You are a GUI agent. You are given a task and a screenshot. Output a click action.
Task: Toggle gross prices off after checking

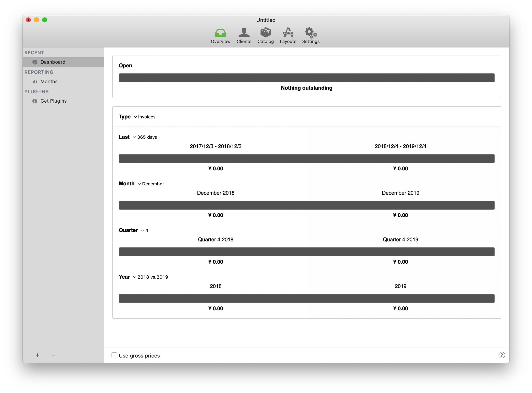click(x=114, y=355)
